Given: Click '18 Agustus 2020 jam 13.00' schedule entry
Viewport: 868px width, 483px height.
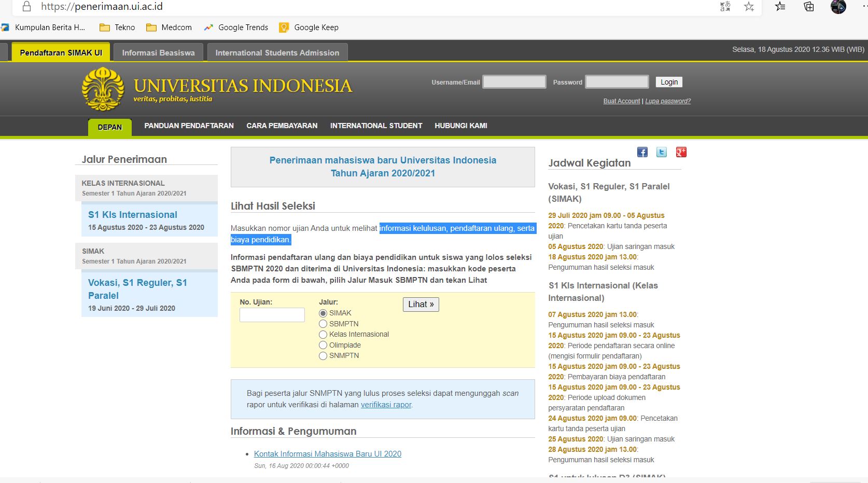Looking at the screenshot, I should pyautogui.click(x=592, y=257).
